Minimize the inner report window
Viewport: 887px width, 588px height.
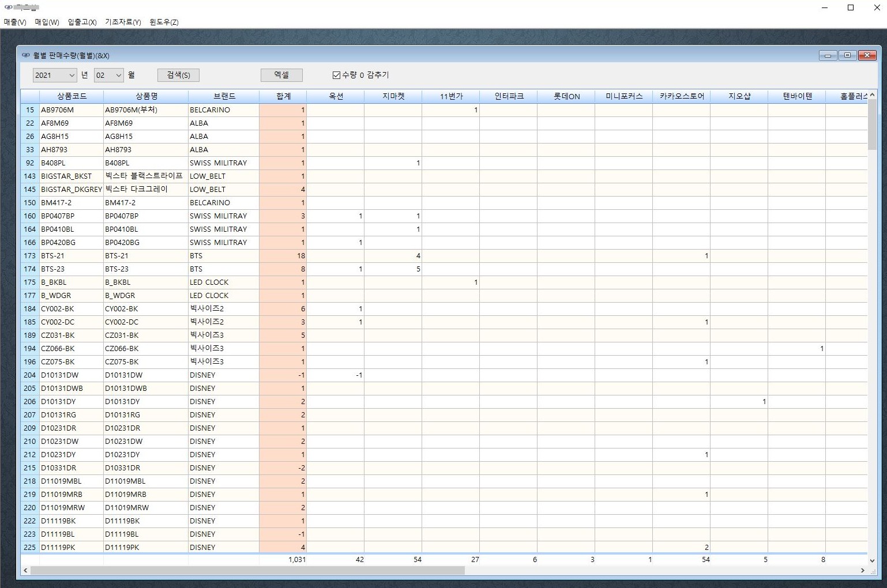point(828,55)
